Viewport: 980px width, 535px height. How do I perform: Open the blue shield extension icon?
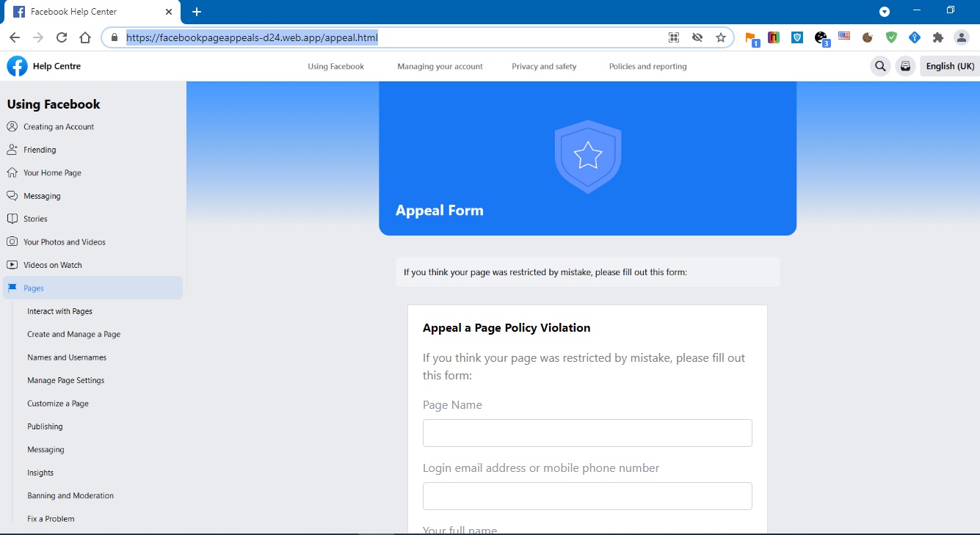pyautogui.click(x=797, y=37)
